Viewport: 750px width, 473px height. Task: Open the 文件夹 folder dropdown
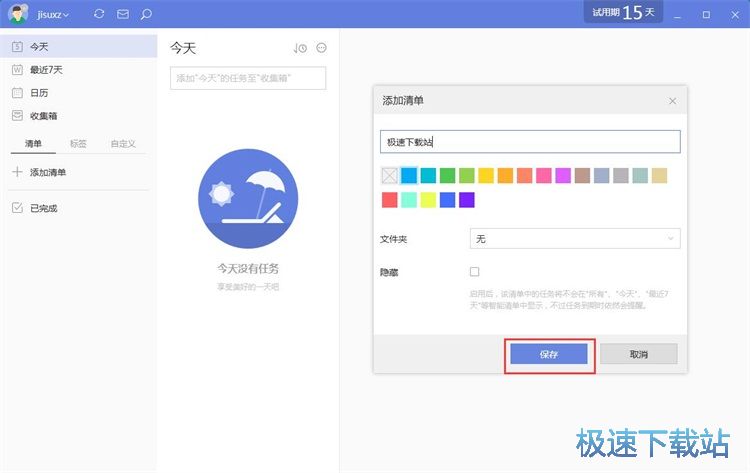click(575, 239)
